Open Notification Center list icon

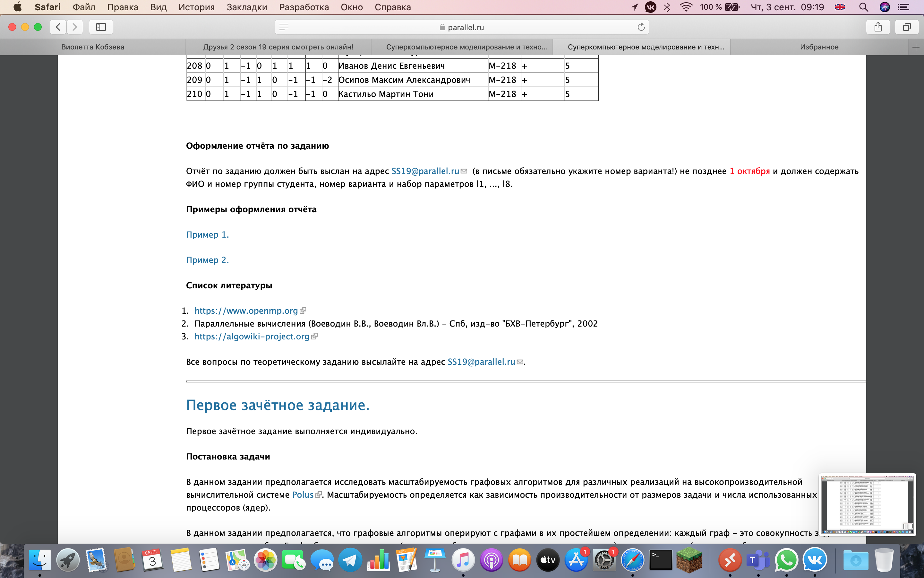point(903,7)
